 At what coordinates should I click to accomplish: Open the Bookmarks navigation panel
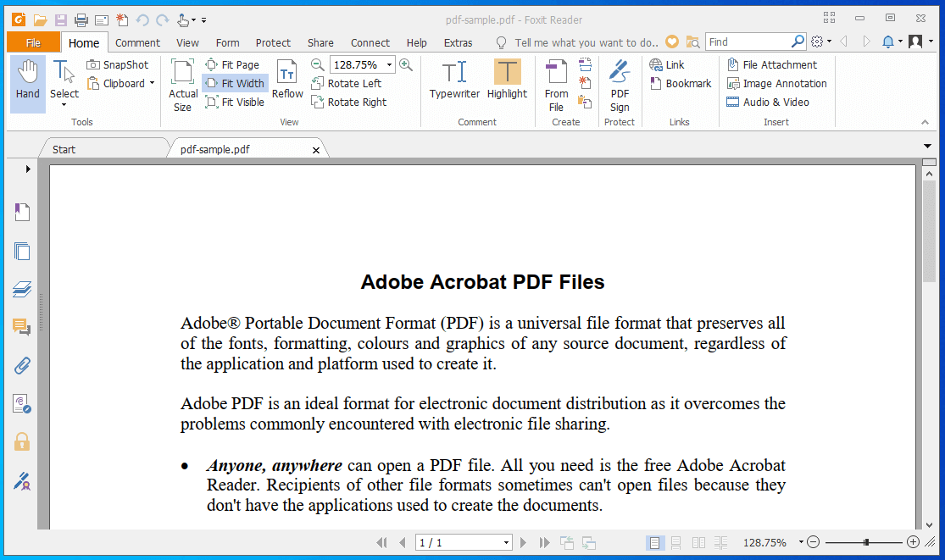pos(23,212)
